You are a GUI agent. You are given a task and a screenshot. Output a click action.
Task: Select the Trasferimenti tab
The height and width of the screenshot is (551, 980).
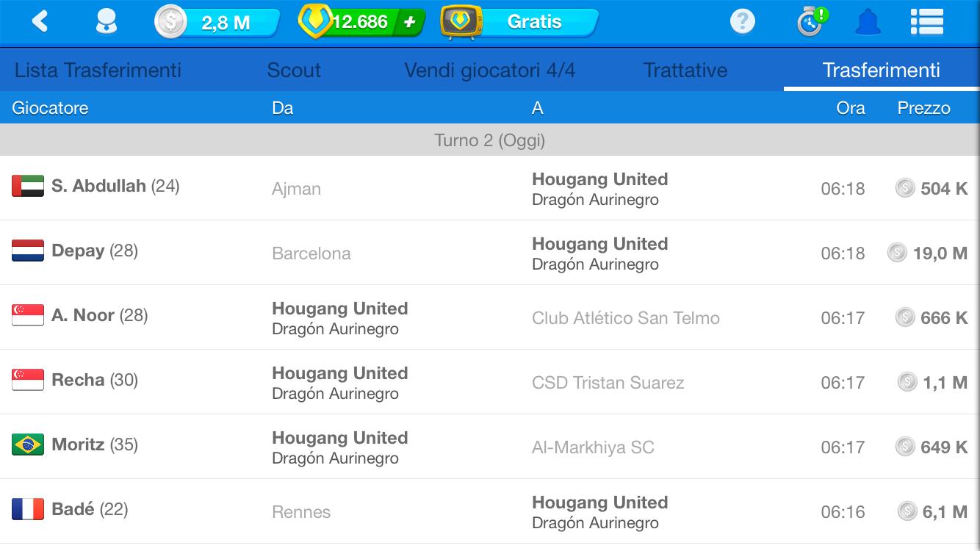[x=881, y=71]
